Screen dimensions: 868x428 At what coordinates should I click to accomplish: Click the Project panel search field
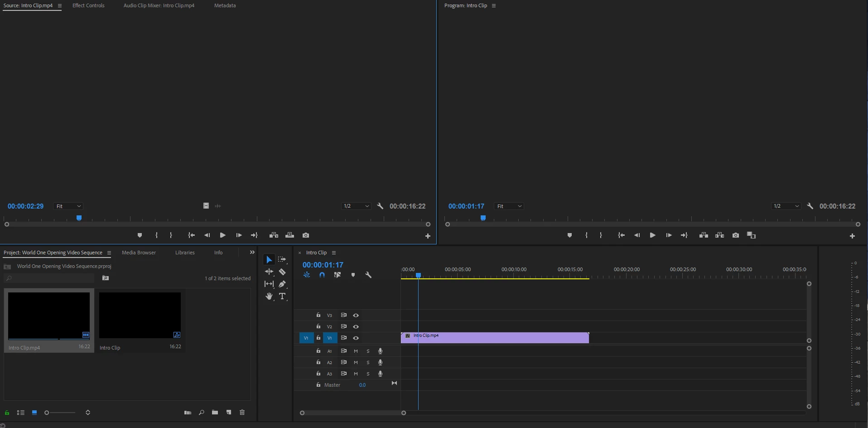[x=49, y=278]
